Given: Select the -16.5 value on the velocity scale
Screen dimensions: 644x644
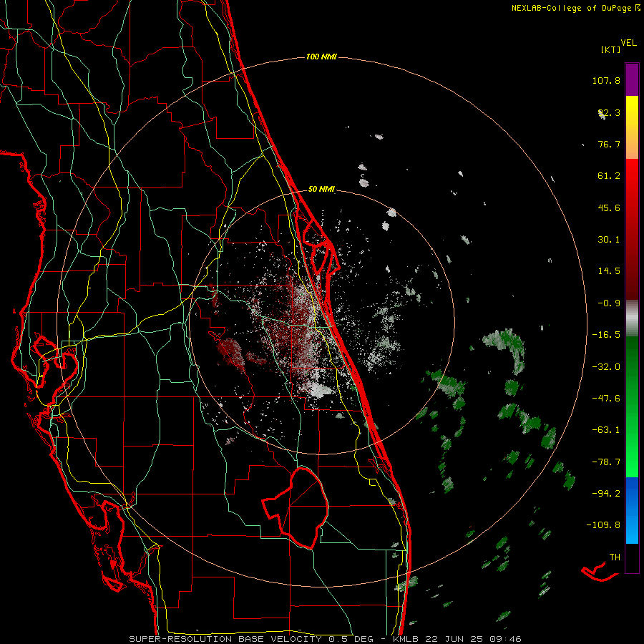Looking at the screenshot, I should click(606, 335).
